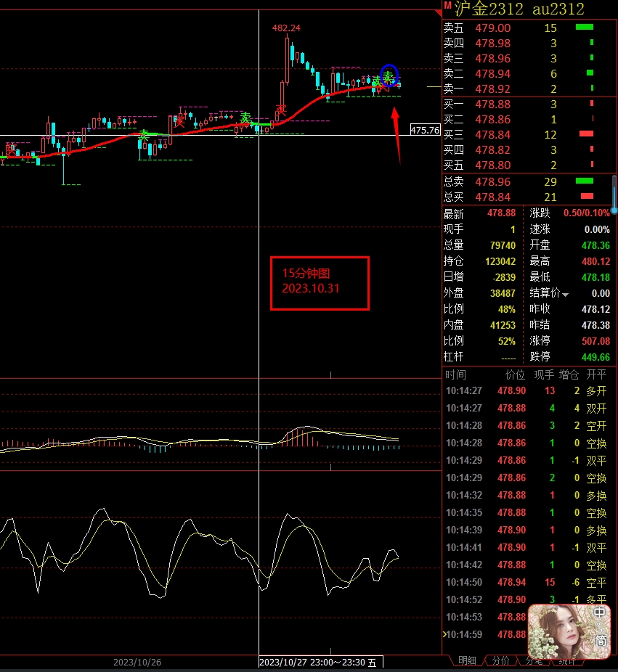Viewport: 618px width, 672px height.
Task: Select the 10:14:59 latest trade row
Action: (484, 634)
